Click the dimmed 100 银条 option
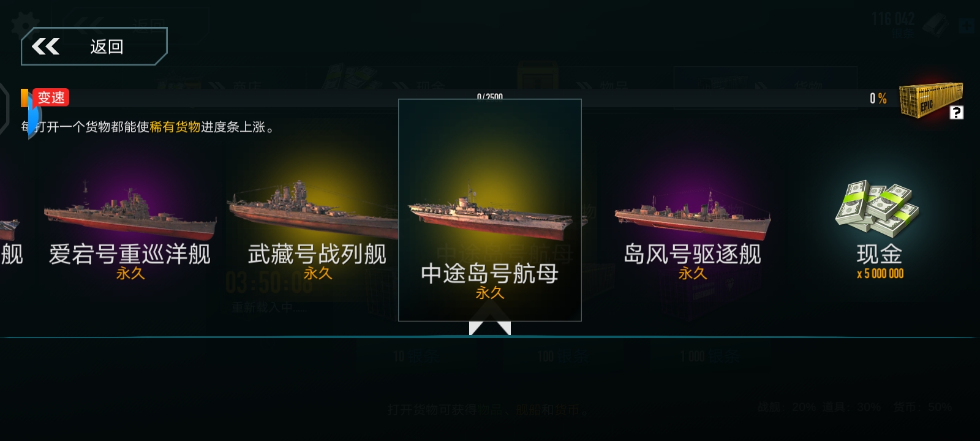This screenshot has height=441, width=980. coord(563,356)
